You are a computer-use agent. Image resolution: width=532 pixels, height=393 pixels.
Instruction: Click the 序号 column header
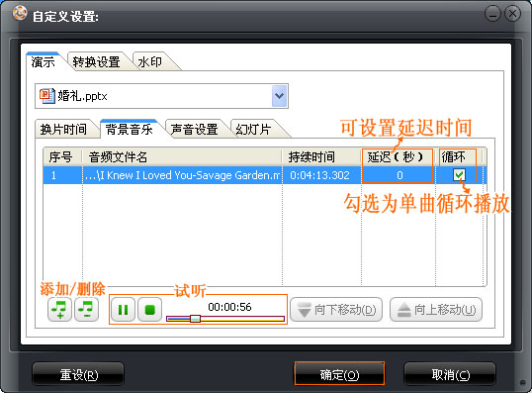click(62, 157)
